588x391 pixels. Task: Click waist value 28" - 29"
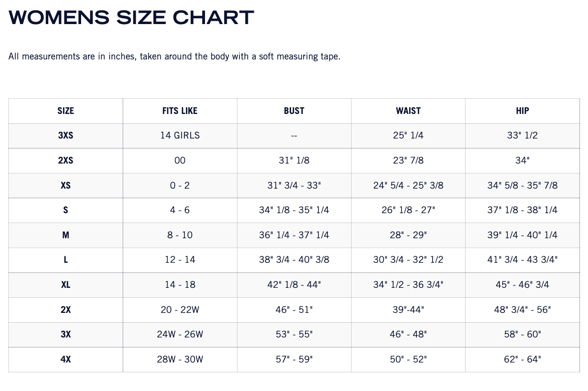tap(408, 235)
